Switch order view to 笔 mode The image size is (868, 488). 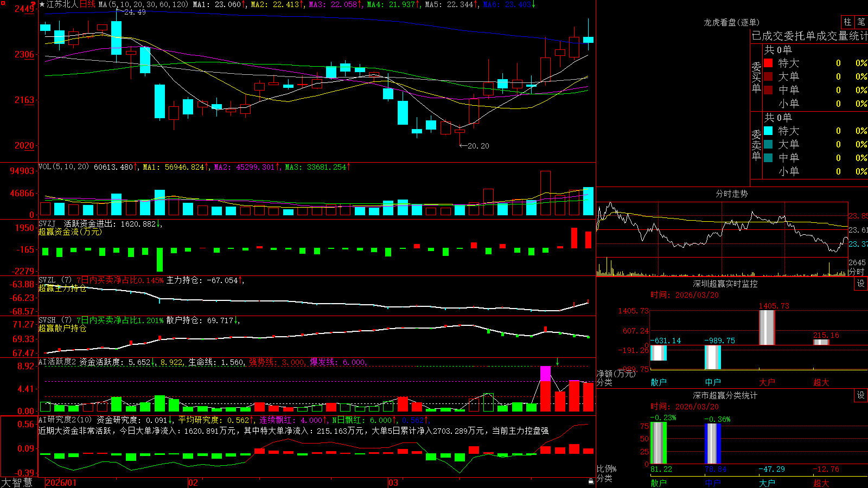[861, 22]
